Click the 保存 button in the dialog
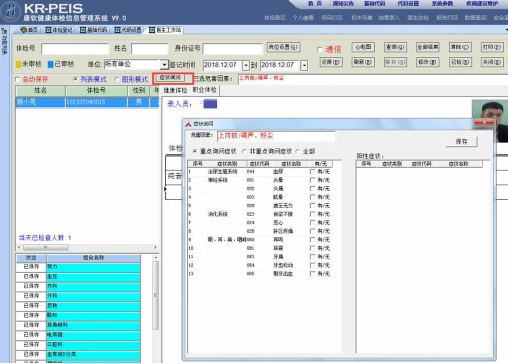 (462, 142)
